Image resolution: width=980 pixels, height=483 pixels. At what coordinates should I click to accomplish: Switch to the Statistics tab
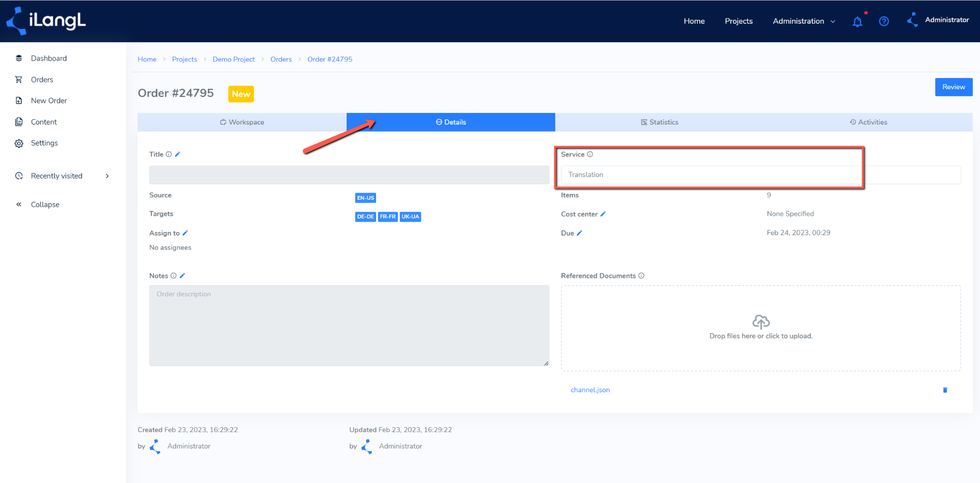[660, 122]
